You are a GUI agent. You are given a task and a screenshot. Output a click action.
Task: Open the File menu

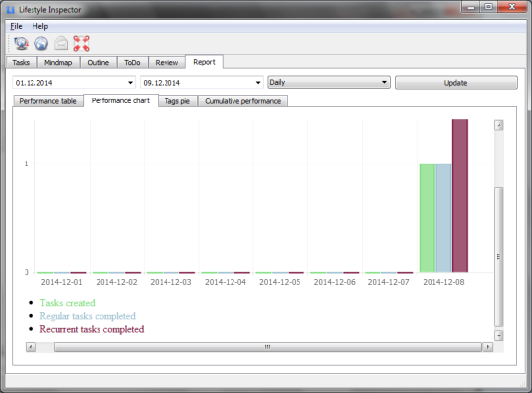16,26
